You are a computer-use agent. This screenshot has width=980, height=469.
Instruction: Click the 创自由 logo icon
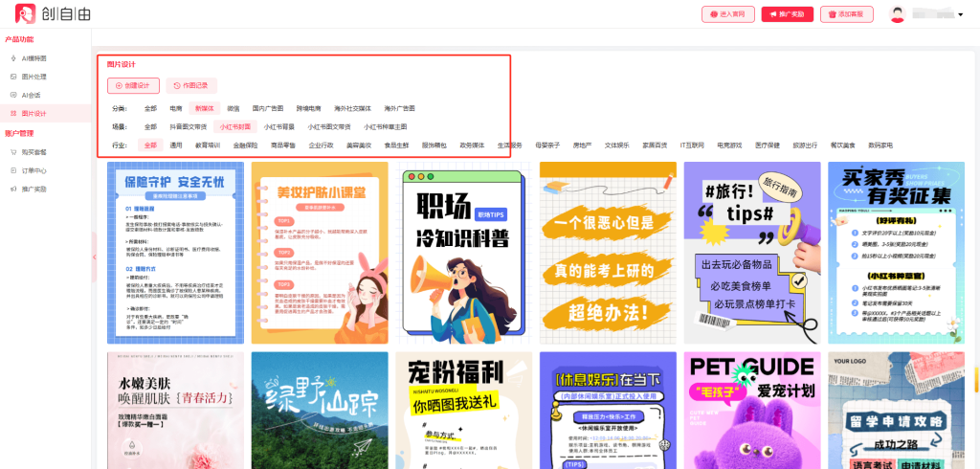[23, 14]
